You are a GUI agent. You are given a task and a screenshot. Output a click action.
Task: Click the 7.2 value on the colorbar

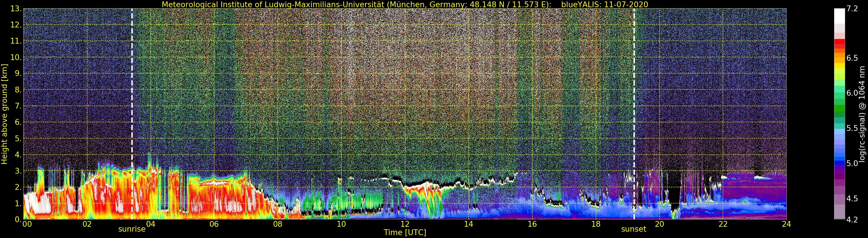click(852, 9)
